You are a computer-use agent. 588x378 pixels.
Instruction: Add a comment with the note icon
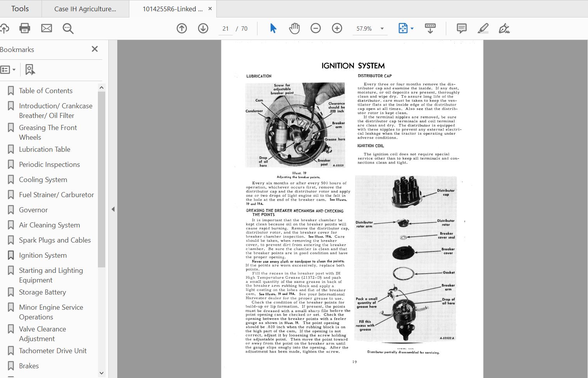[x=461, y=28]
